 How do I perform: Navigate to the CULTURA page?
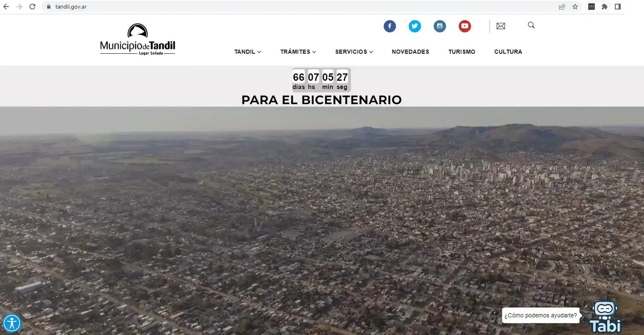(508, 52)
